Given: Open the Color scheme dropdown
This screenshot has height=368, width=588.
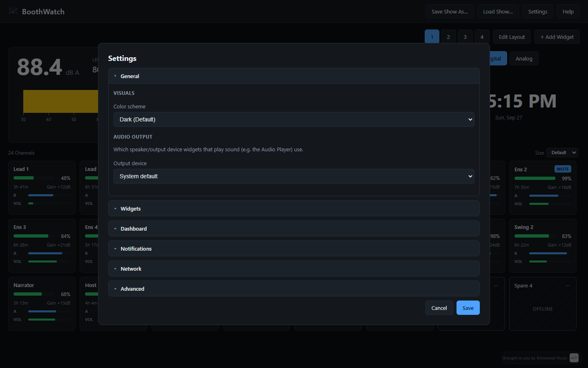Looking at the screenshot, I should [x=294, y=119].
